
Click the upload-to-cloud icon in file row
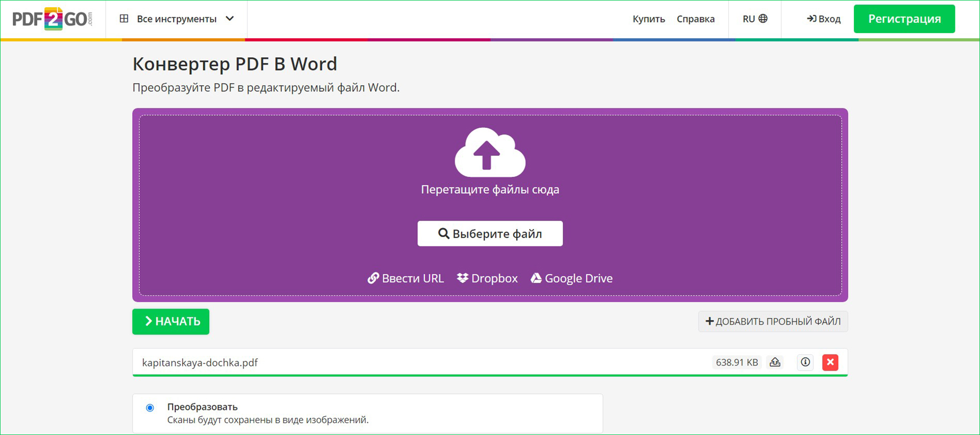point(775,362)
